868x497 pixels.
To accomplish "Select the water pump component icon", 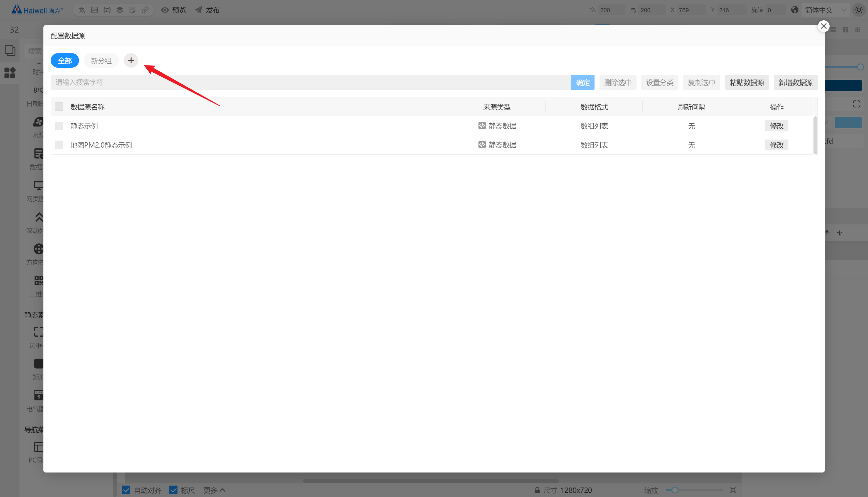I will (x=38, y=122).
